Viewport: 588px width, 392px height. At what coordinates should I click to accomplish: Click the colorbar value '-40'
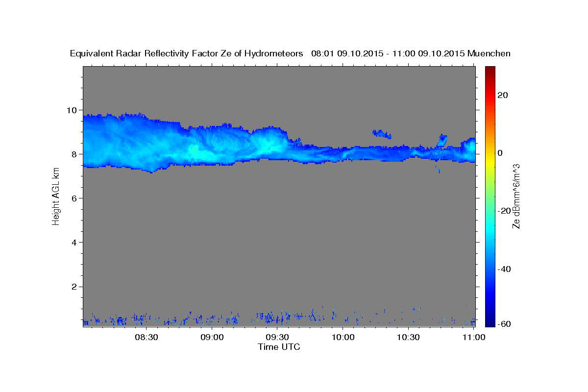click(x=505, y=269)
